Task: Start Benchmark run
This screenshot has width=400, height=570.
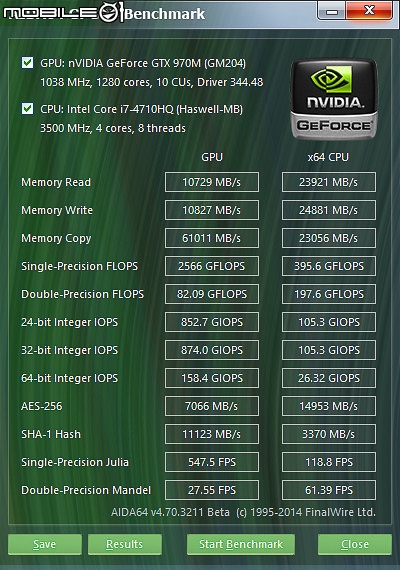Action: (x=241, y=544)
